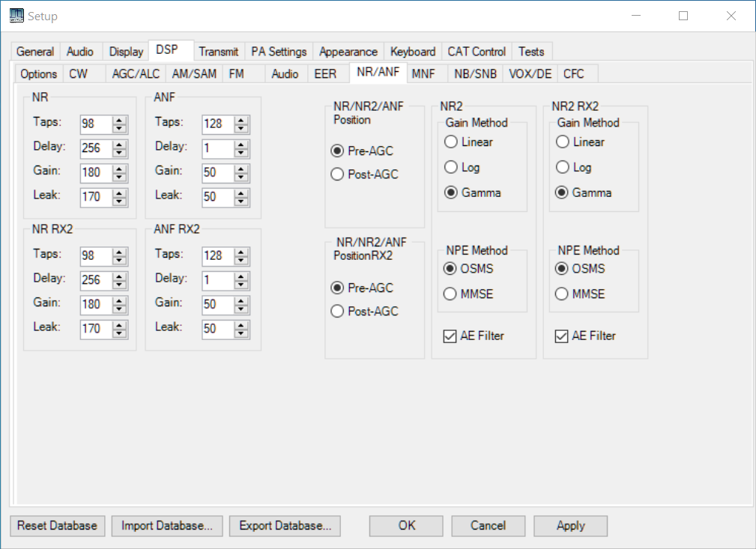Select MMSE NPE method for NR2 RX2
The height and width of the screenshot is (549, 756).
[562, 294]
